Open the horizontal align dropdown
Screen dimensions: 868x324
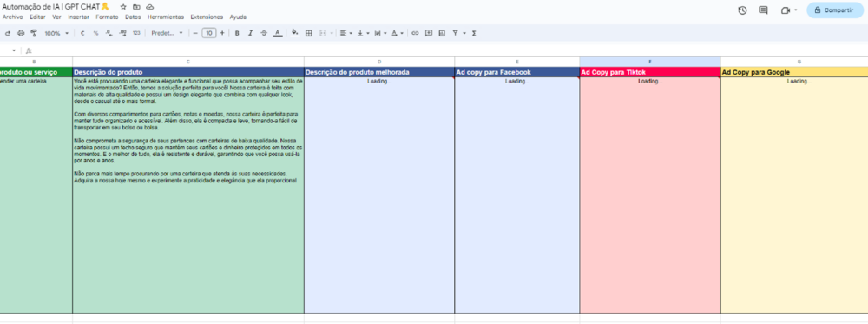point(346,33)
